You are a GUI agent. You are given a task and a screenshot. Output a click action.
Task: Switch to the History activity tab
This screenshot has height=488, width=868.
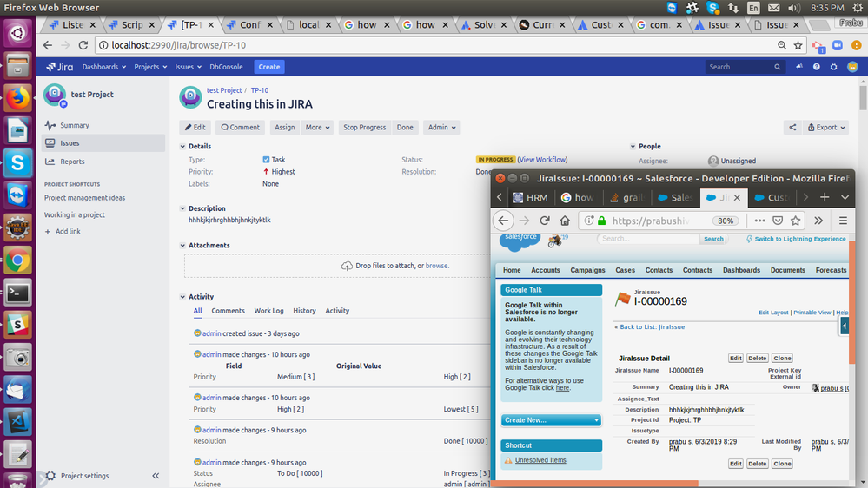pos(304,311)
